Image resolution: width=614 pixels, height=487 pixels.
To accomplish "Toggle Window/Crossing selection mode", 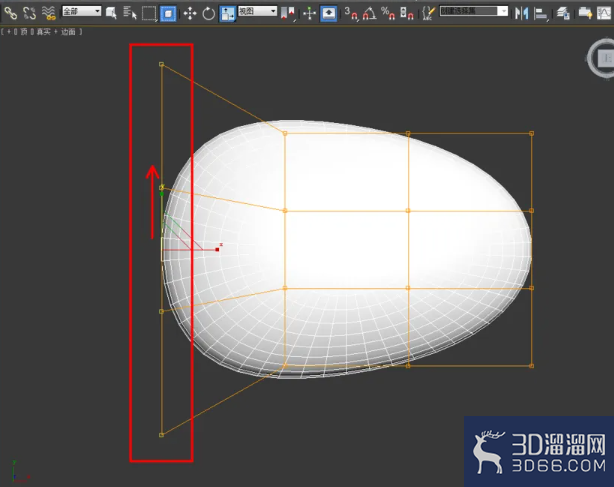I will click(168, 14).
